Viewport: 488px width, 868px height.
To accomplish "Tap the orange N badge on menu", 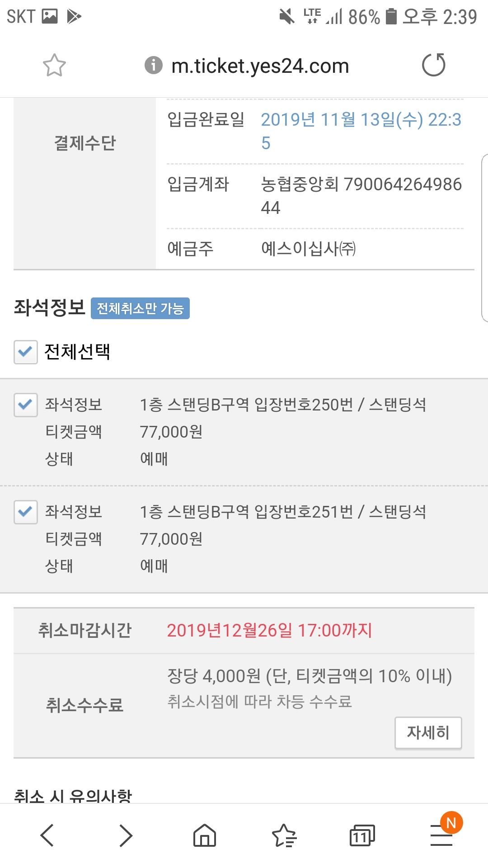I will [x=451, y=823].
